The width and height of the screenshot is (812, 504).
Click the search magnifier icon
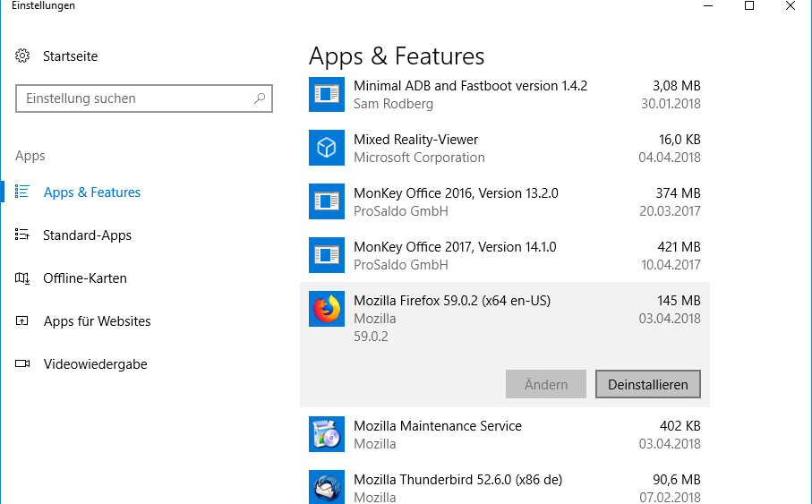pos(260,98)
